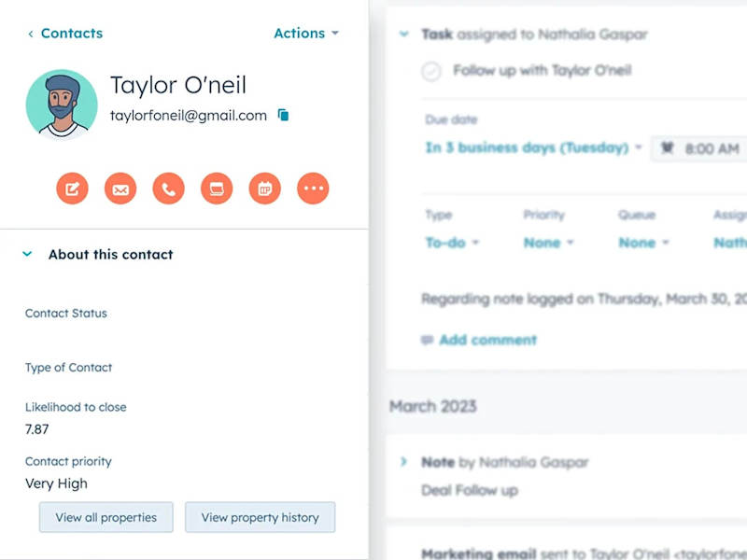Expand the Note by Nathalia Gaspar

(x=403, y=461)
